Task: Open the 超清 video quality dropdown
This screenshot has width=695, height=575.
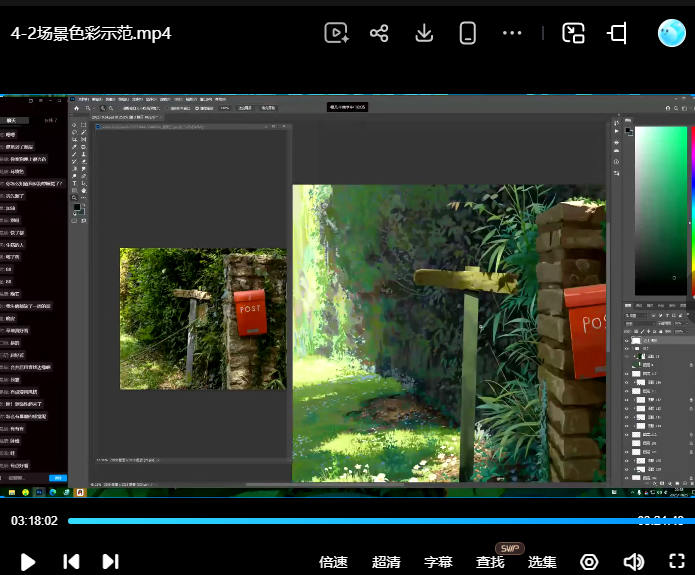Action: click(386, 562)
